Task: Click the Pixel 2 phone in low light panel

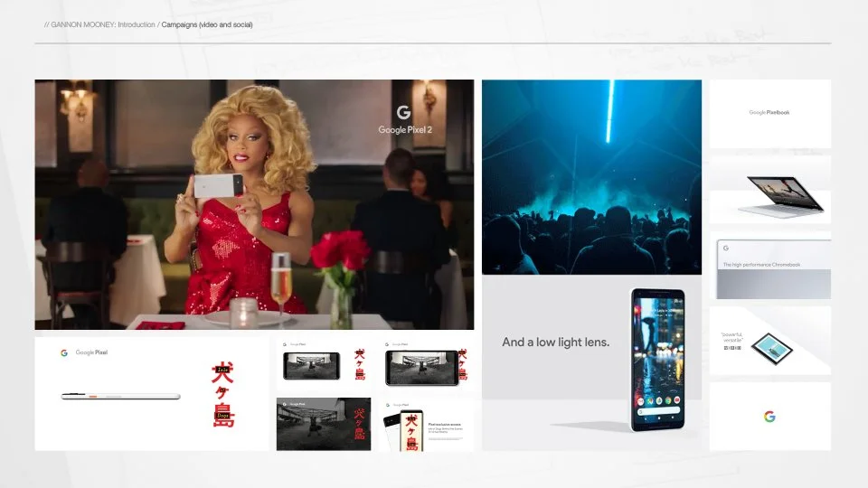Action: tap(657, 360)
